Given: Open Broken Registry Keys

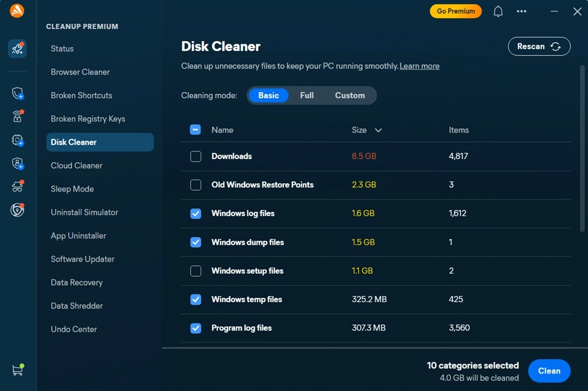Looking at the screenshot, I should pyautogui.click(x=88, y=119).
